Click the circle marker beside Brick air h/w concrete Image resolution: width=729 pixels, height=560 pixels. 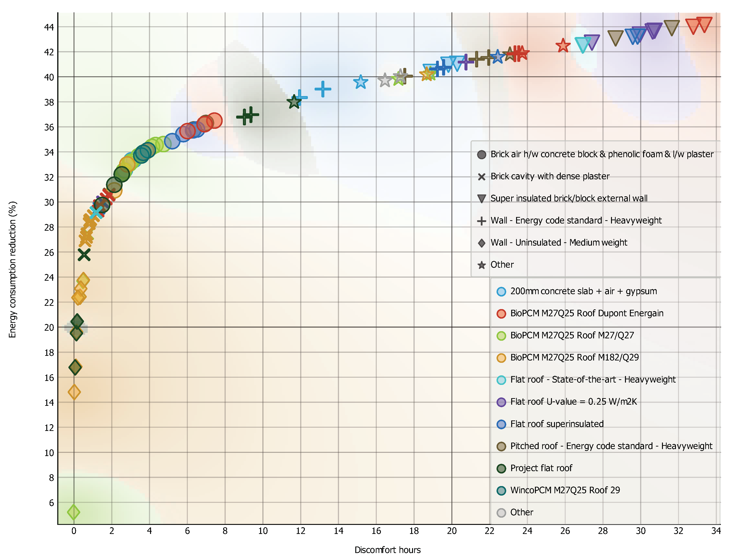pyautogui.click(x=481, y=155)
